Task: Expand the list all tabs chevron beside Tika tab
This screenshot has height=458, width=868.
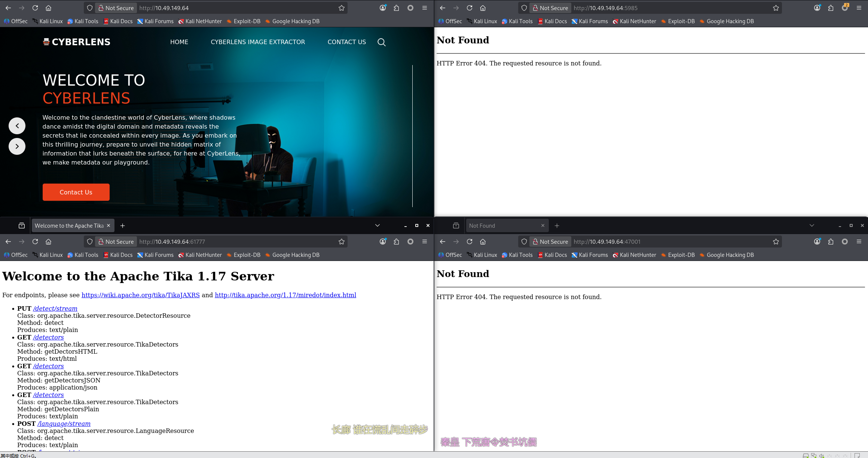Action: (x=377, y=225)
